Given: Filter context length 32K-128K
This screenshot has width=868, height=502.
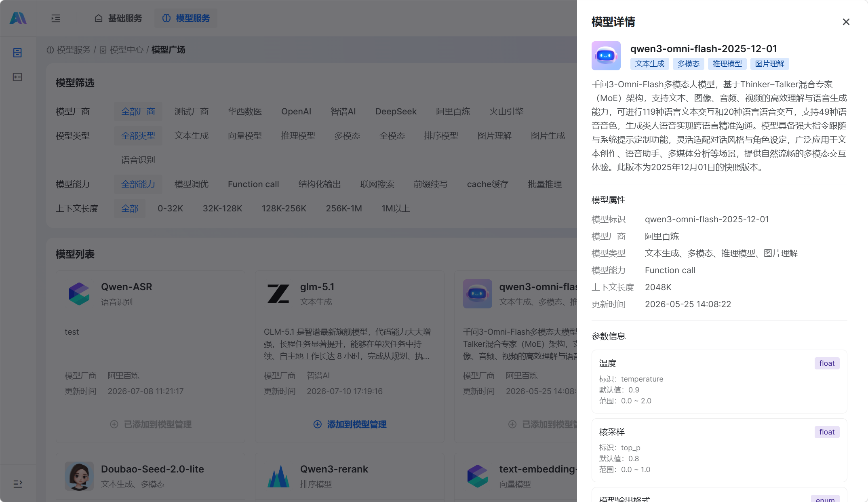Looking at the screenshot, I should [x=223, y=209].
